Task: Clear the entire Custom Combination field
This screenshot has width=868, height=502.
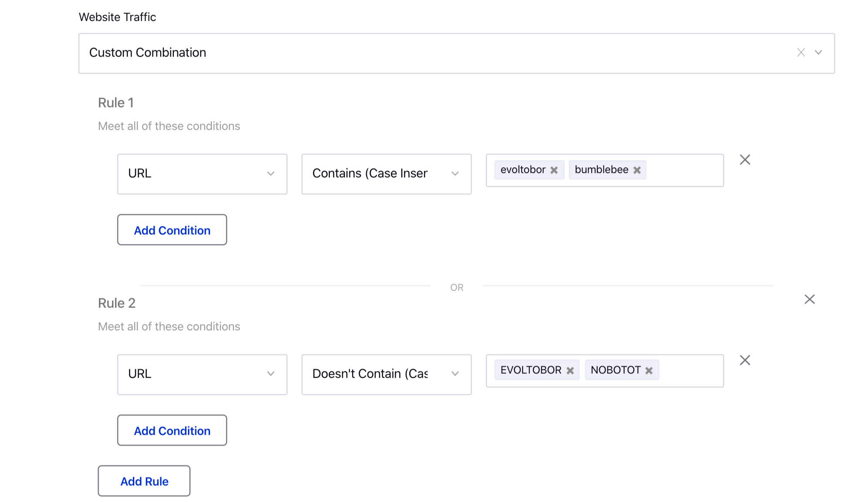Action: click(x=801, y=53)
